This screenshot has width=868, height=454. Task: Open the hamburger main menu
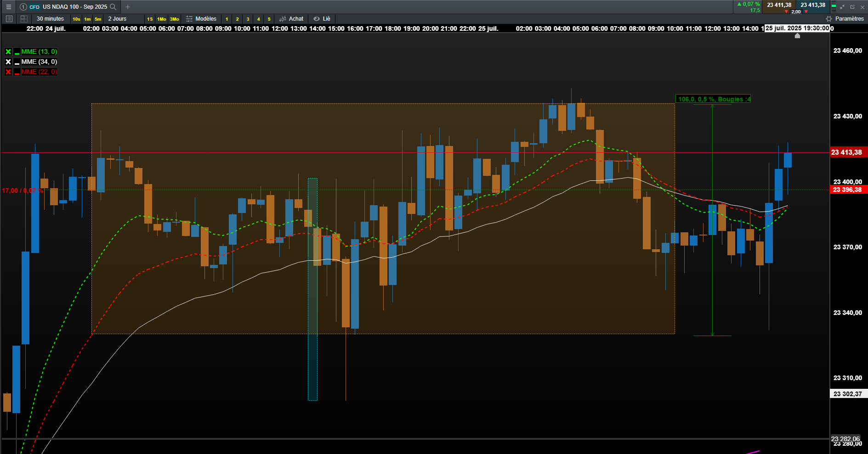[8, 7]
